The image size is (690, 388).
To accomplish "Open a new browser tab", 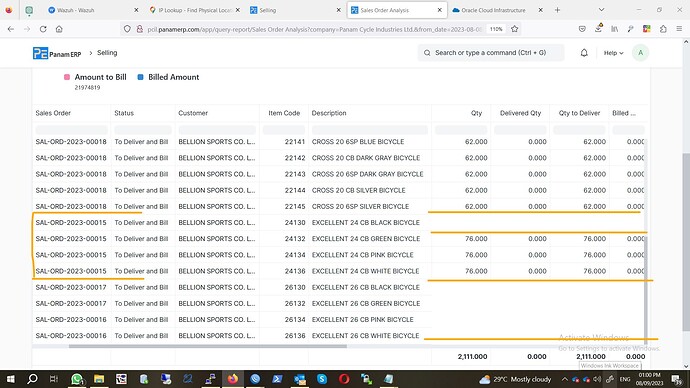I will [x=557, y=10].
